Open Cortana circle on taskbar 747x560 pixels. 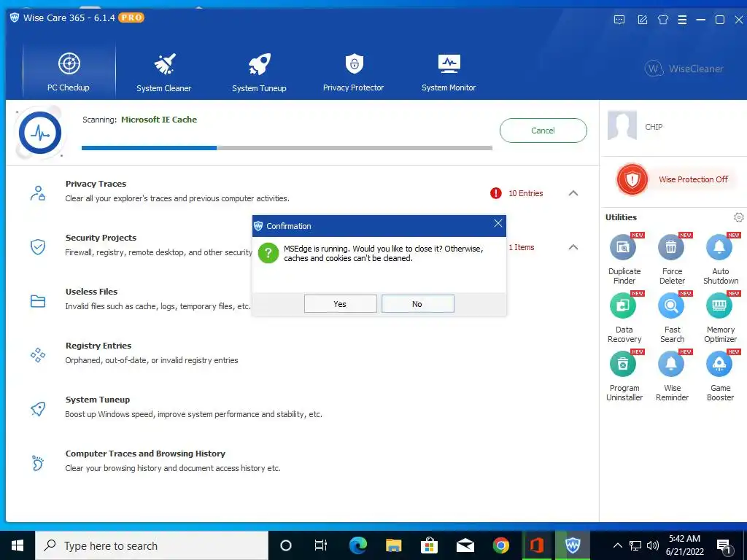(x=286, y=545)
